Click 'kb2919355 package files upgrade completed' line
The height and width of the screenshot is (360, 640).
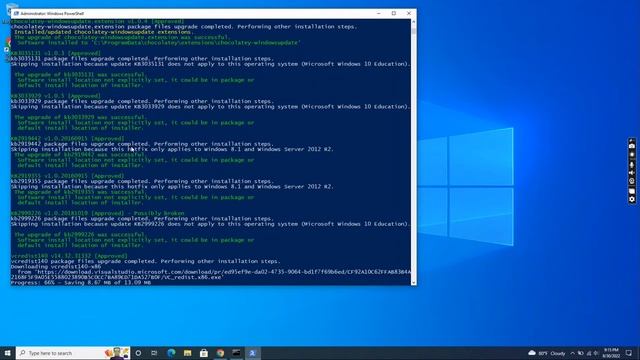142,181
